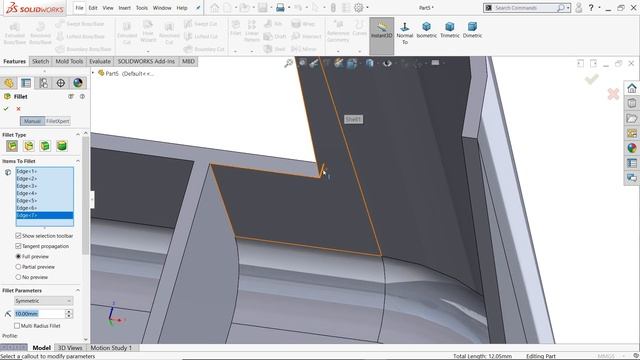The height and width of the screenshot is (360, 640).
Task: Open the View menu
Action: tap(108, 8)
